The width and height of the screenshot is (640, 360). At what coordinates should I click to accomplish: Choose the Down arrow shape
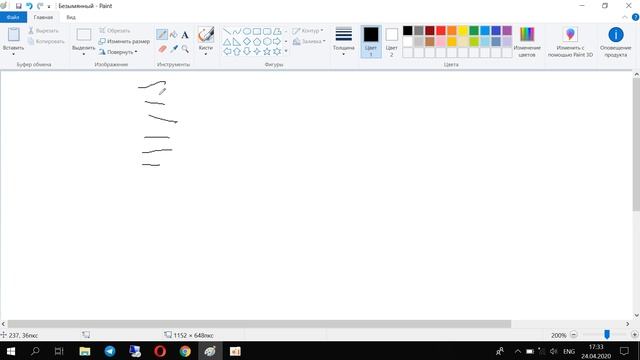coord(247,51)
